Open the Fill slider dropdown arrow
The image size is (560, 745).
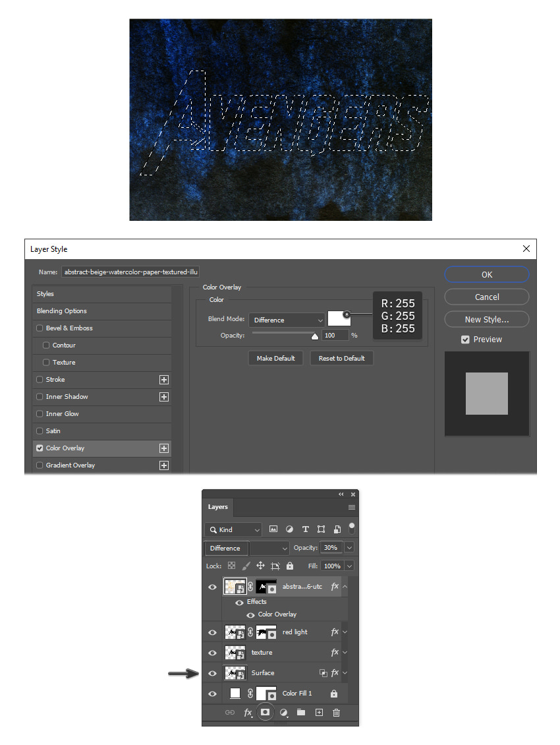349,566
